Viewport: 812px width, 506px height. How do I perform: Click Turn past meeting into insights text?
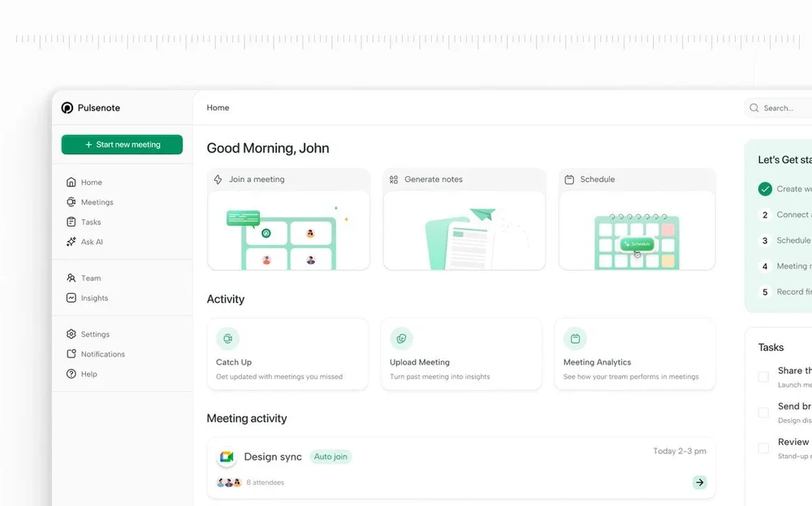(x=439, y=377)
